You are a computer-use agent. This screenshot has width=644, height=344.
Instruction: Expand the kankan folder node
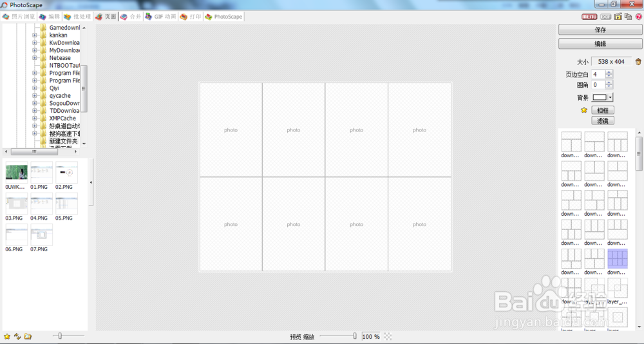click(35, 35)
